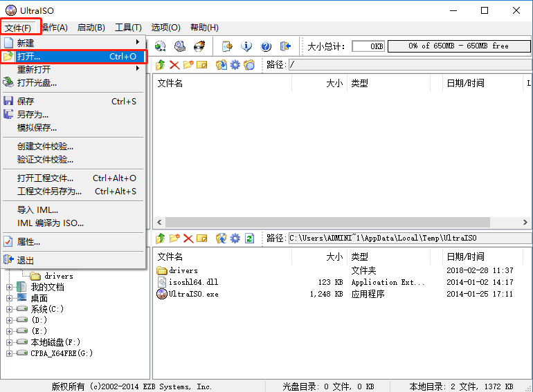Click the red X delete icon in the local pane
This screenshot has width=533, height=392.
tap(188, 239)
